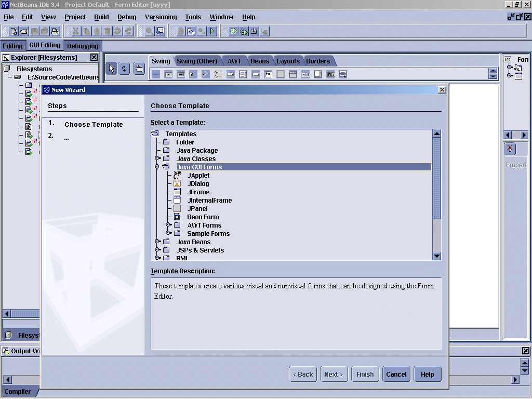Expand the AWT Forms template folder
Screen dimensions: 532x399
coord(168,225)
